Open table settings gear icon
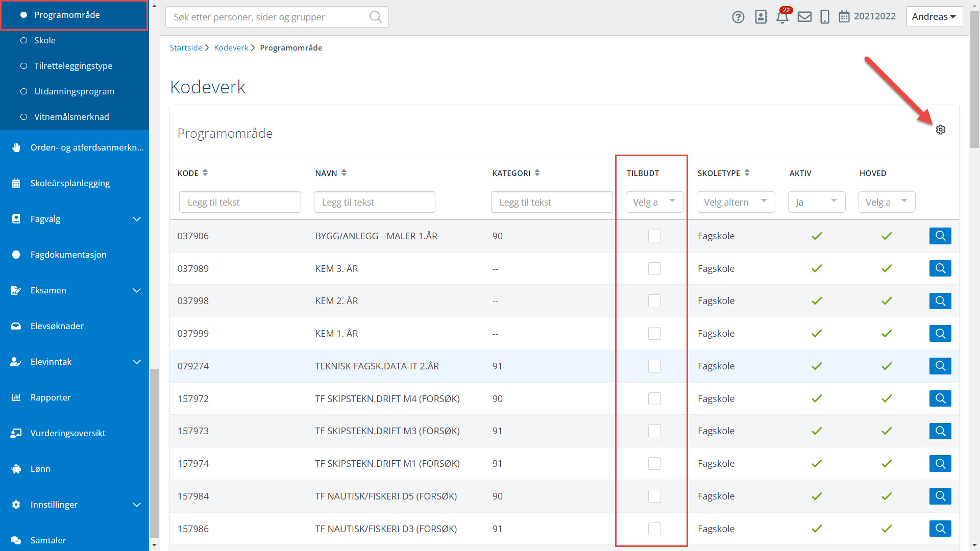The width and height of the screenshot is (980, 551). (x=941, y=130)
